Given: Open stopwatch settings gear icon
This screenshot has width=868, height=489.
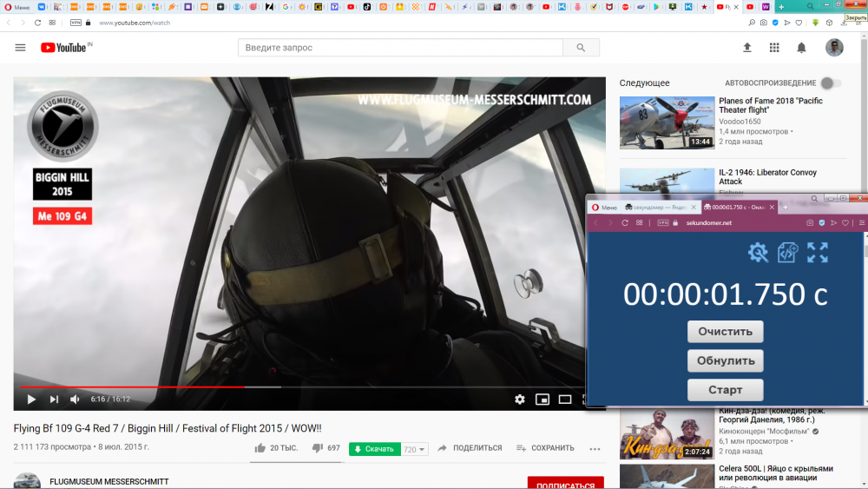Looking at the screenshot, I should click(x=758, y=253).
